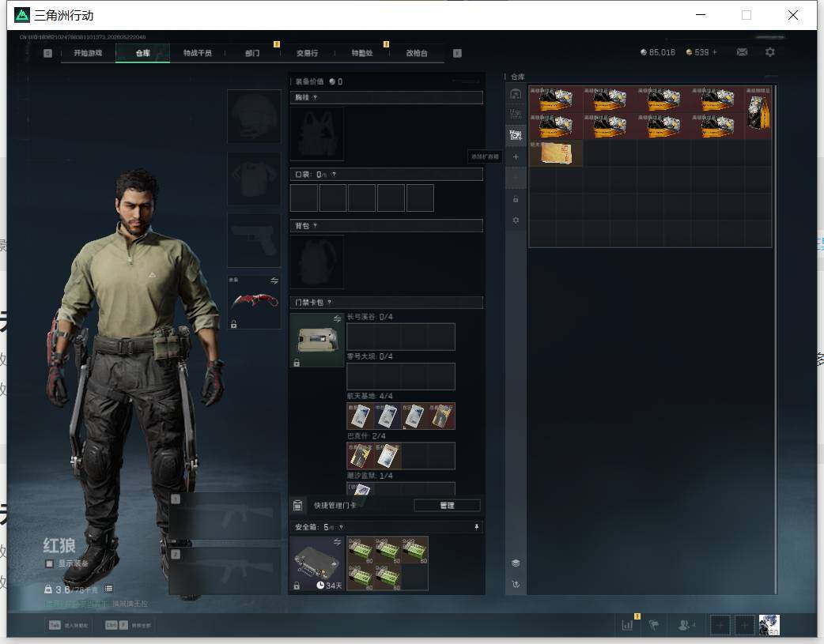
Task: Add an expansion box with plus icon
Action: click(516, 157)
